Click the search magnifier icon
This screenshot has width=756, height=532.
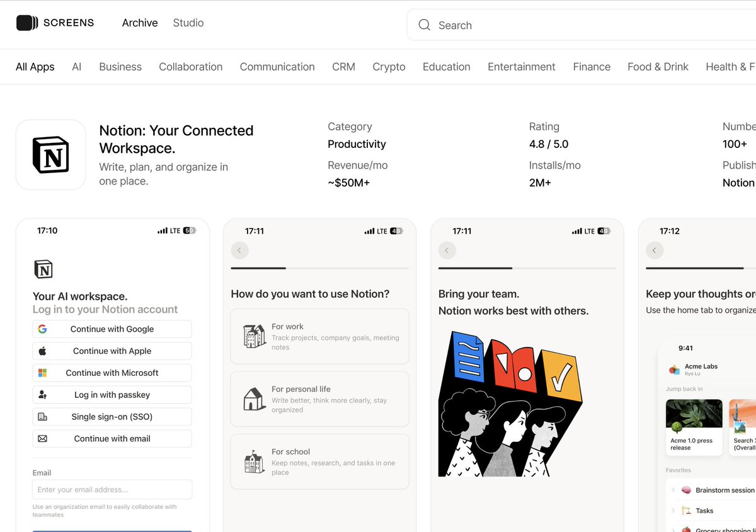(x=425, y=25)
